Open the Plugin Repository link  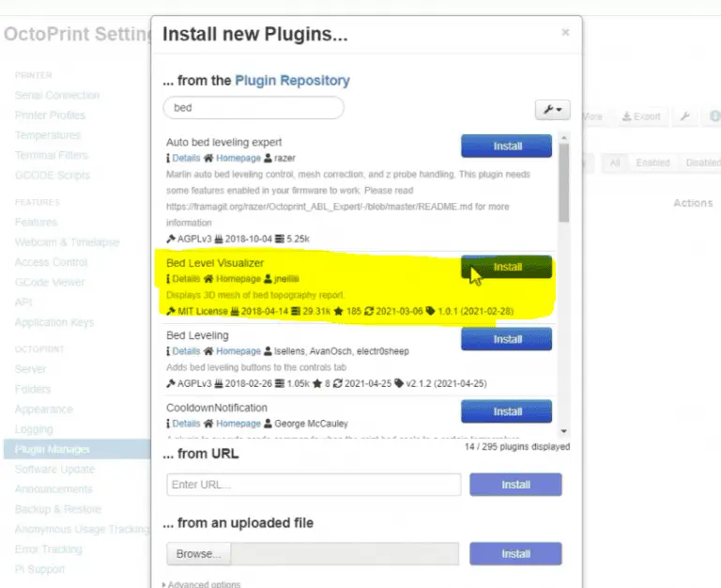pyautogui.click(x=292, y=81)
